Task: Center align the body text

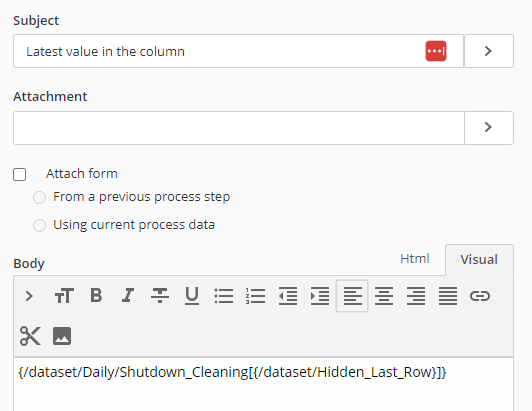Action: point(384,296)
